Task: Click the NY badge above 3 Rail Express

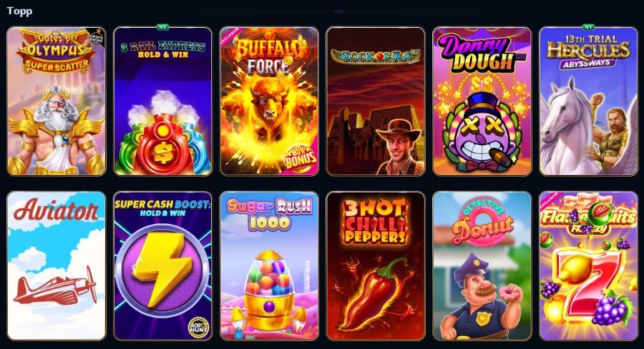Action: (162, 27)
